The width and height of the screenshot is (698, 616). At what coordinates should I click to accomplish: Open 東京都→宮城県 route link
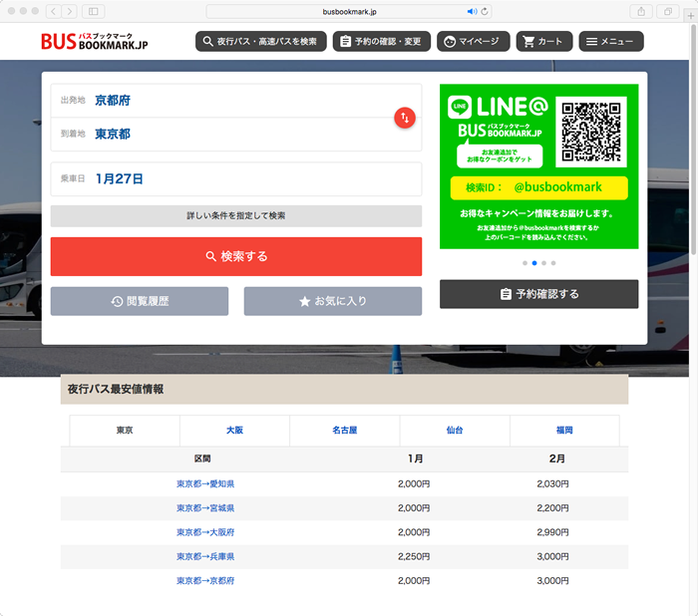click(205, 507)
